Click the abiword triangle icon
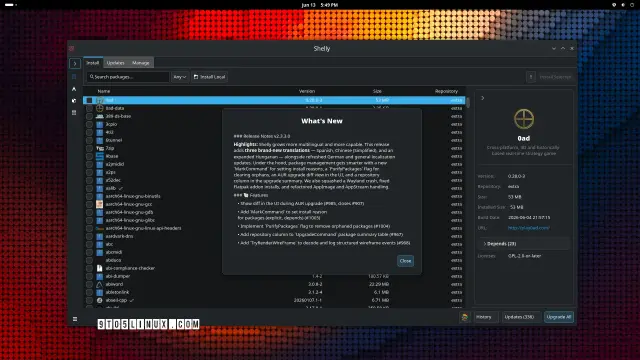Screen dimensions: 640x360 100,284
